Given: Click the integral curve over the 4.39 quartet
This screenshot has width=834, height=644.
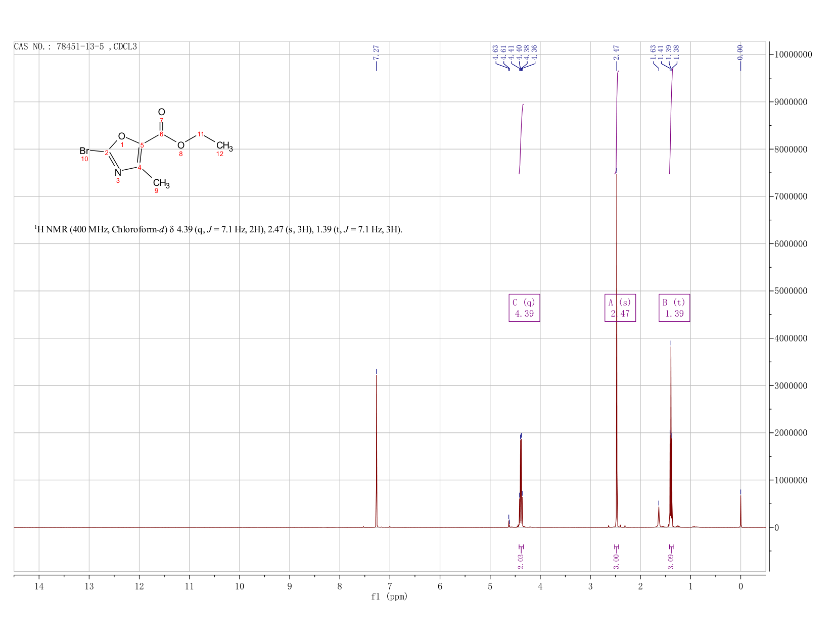Looking at the screenshot, I should [521, 139].
